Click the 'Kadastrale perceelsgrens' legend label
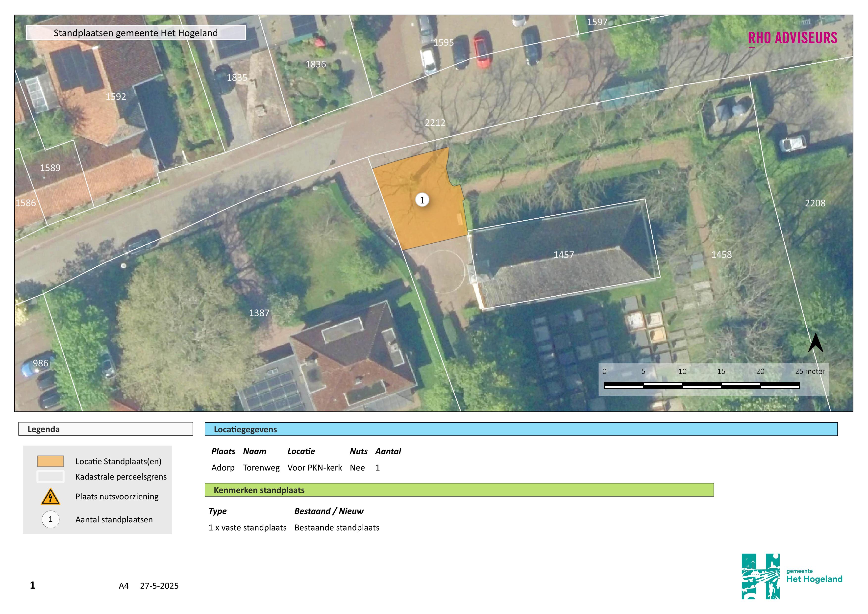The width and height of the screenshot is (868, 614). (x=121, y=477)
